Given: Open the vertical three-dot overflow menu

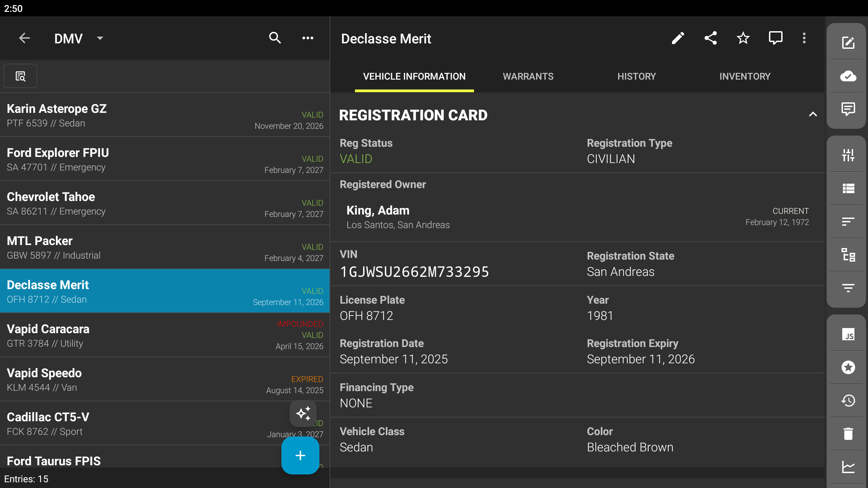Looking at the screenshot, I should (804, 38).
